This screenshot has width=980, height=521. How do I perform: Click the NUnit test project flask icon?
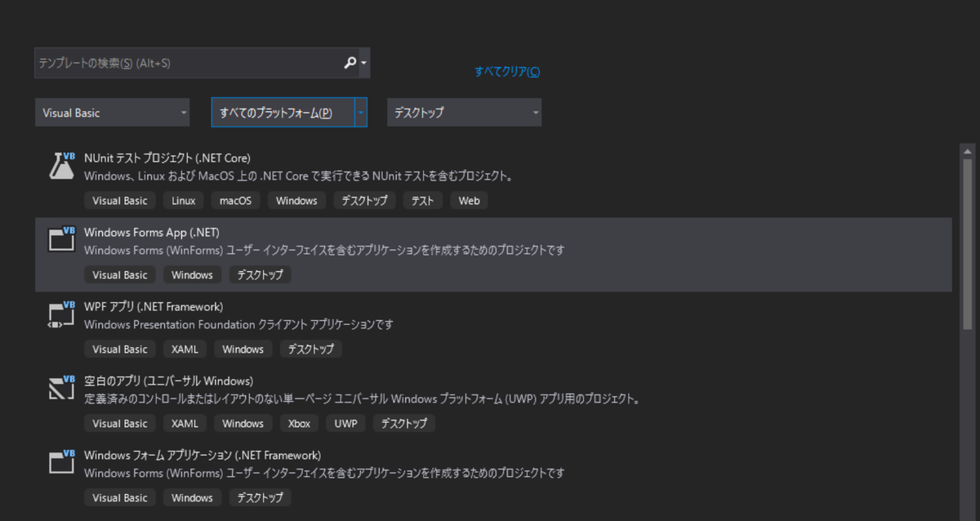[x=62, y=166]
